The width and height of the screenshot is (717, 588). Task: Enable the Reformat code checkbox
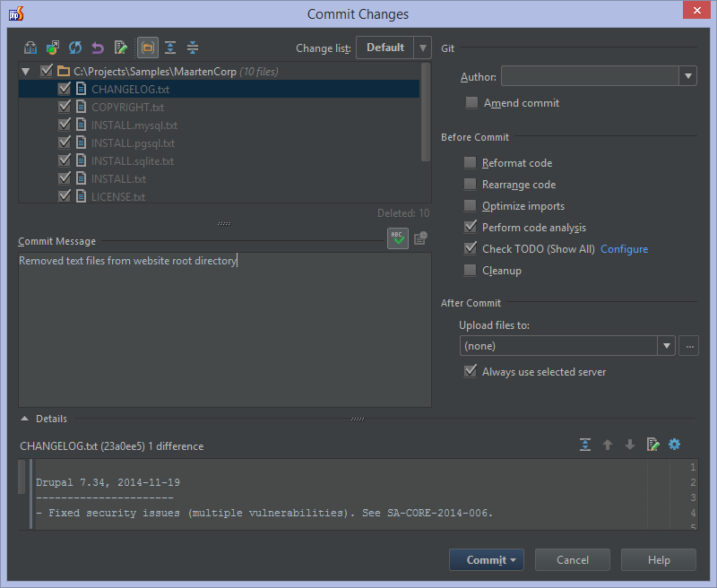[x=470, y=163]
